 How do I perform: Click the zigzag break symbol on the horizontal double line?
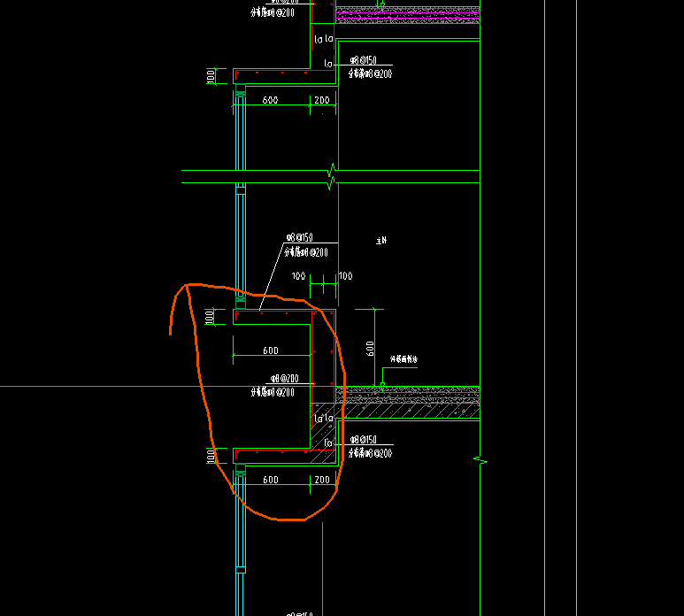click(332, 177)
